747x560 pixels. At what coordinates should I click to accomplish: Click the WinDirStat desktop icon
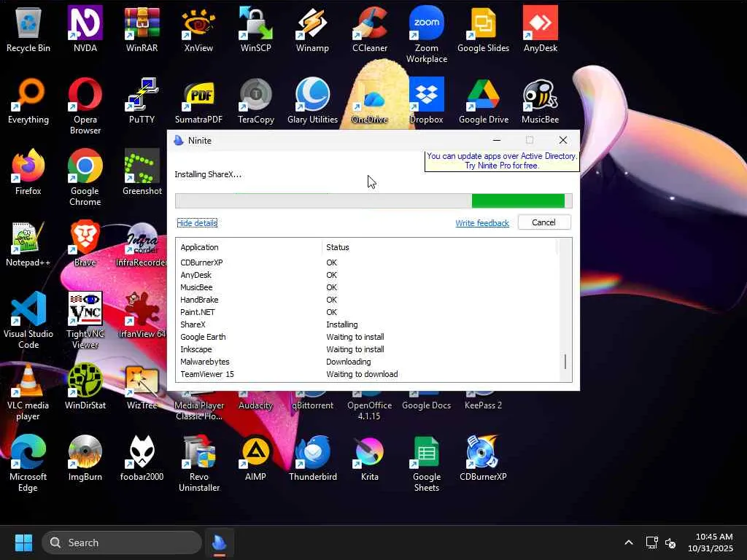[85, 386]
